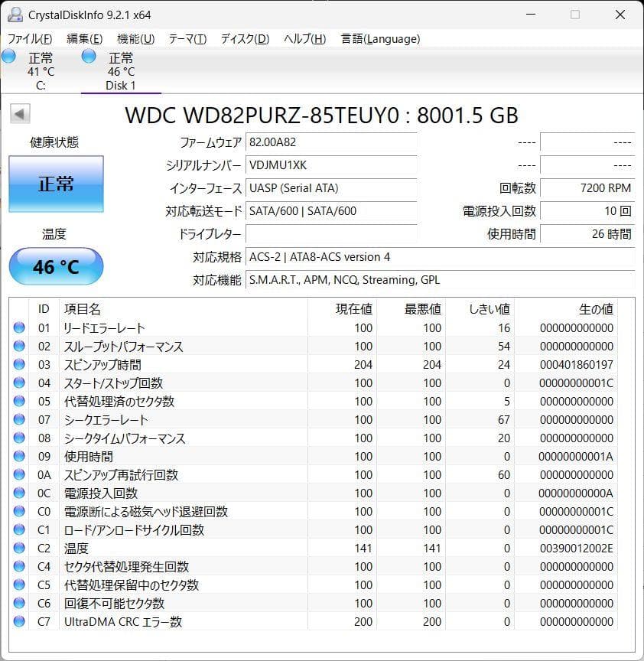644x661 pixels.
Task: Open the ヘルプ(H) menu
Action: pyautogui.click(x=304, y=39)
